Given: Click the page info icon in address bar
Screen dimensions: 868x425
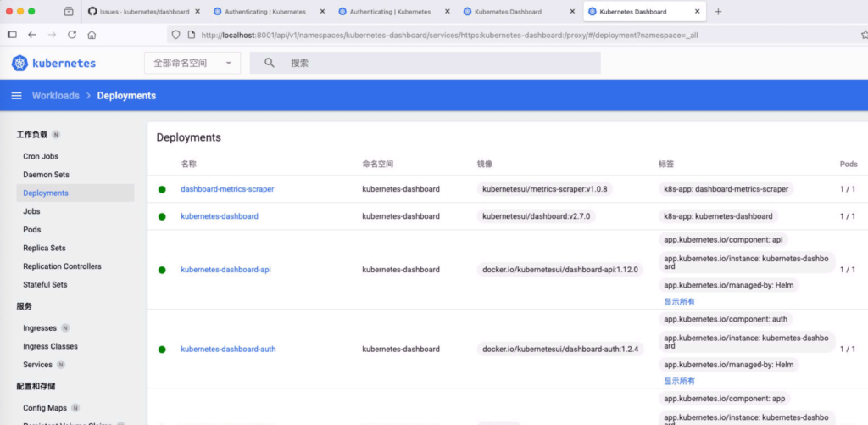Looking at the screenshot, I should (192, 34).
